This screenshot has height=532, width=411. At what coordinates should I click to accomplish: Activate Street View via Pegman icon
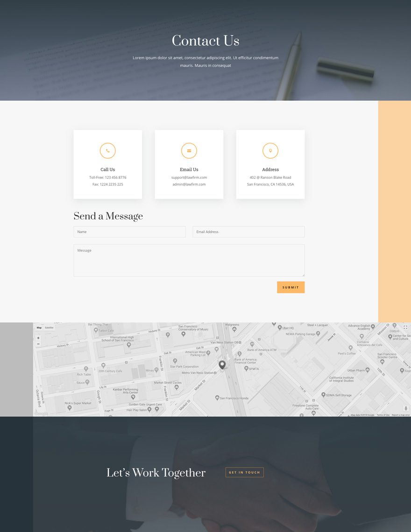(x=406, y=407)
